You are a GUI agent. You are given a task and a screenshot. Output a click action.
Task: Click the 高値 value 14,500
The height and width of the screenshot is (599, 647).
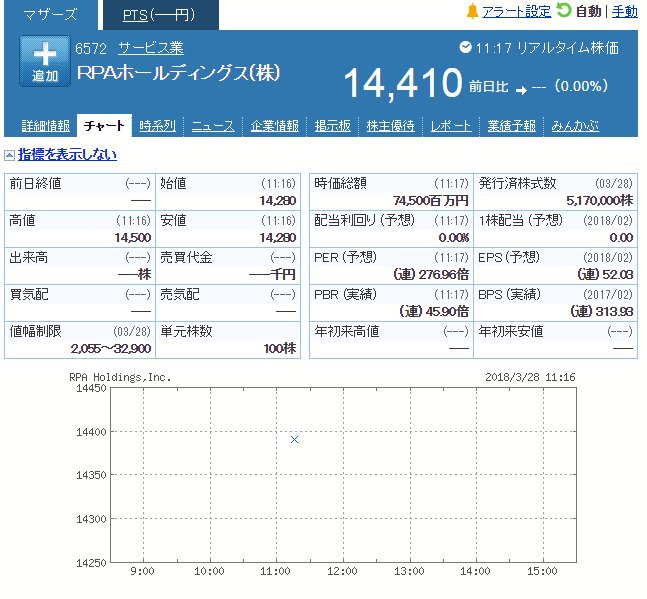[132, 238]
